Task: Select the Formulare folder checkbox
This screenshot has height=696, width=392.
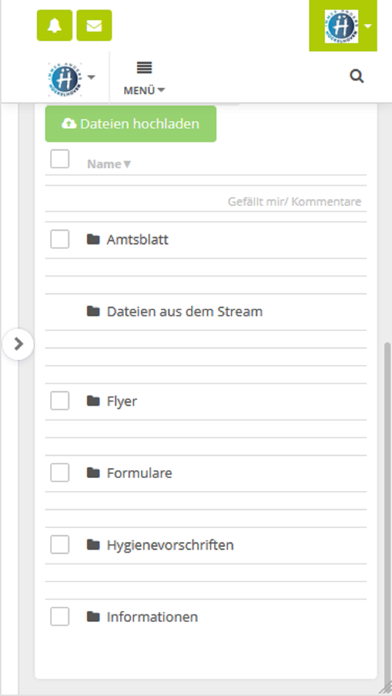Action: [x=59, y=472]
